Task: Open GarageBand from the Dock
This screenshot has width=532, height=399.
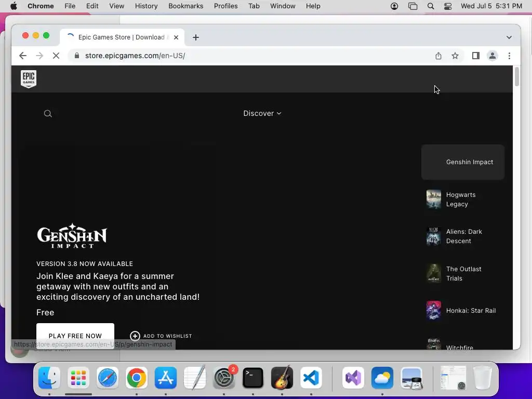Action: (282, 378)
